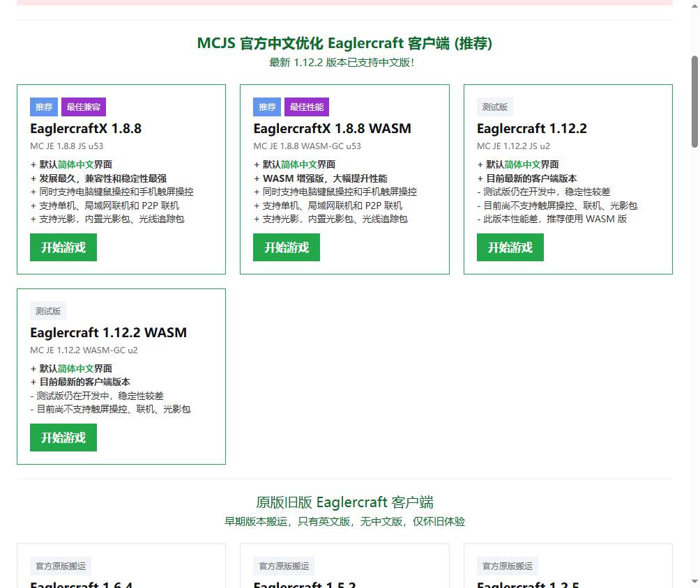
Task: Select the Eaglercraft 1.12.2 title heading
Action: [532, 128]
